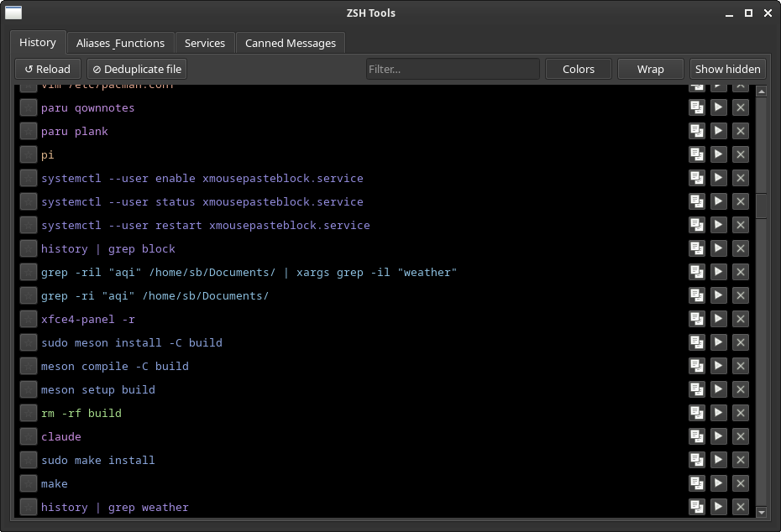This screenshot has height=532, width=781.
Task: Click the Deduplicate file button
Action: [137, 69]
